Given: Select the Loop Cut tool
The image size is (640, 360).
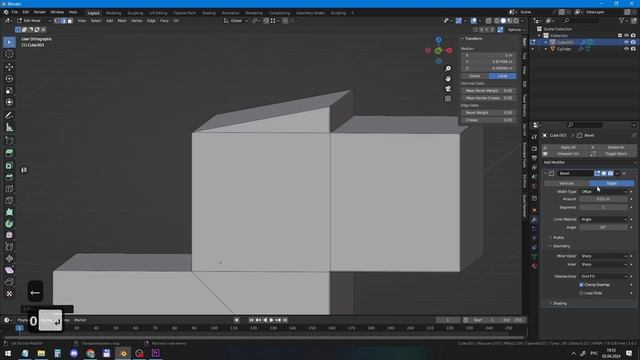Looking at the screenshot, I should (9, 189).
